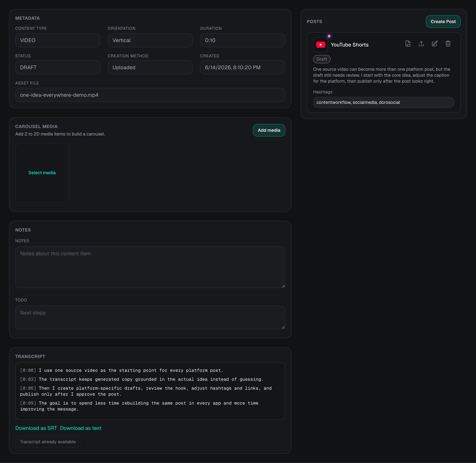Download the transcript as text
The image size is (476, 463).
coord(81,428)
